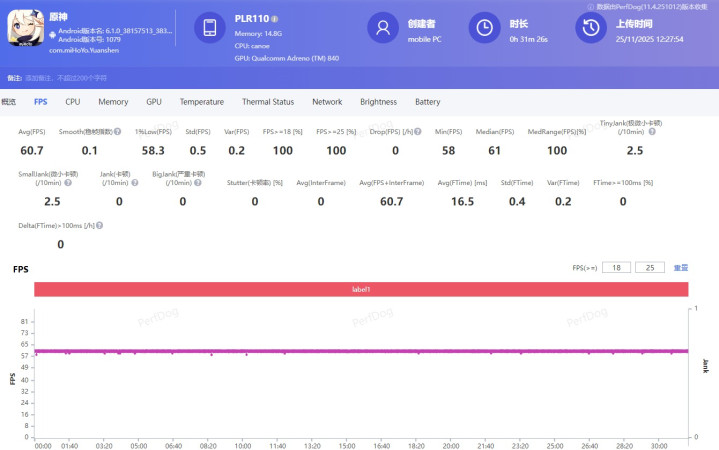Open the 概览 overview tab
Image resolution: width=719 pixels, height=450 pixels.
(x=9, y=102)
